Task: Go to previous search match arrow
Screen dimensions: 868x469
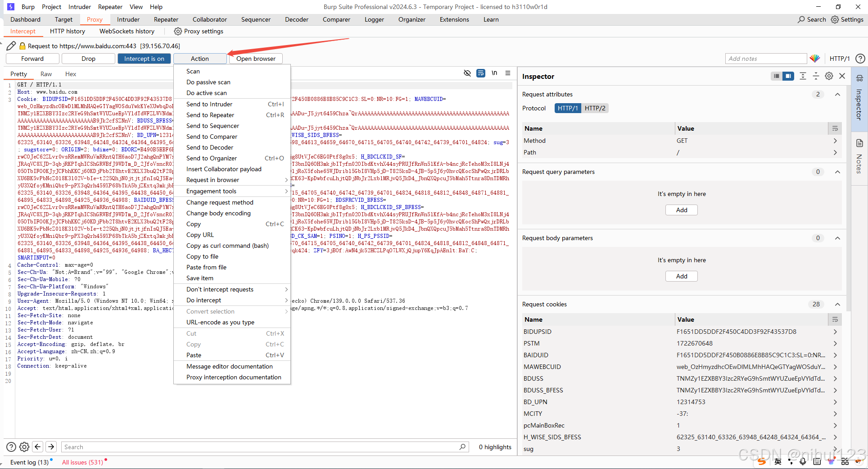Action: 38,447
